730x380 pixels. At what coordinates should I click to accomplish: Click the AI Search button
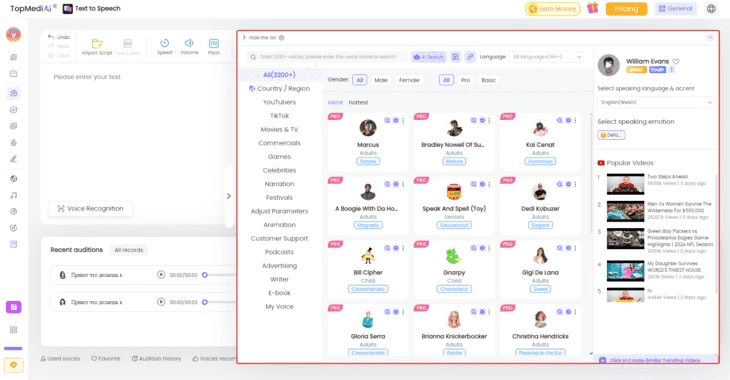tap(428, 57)
